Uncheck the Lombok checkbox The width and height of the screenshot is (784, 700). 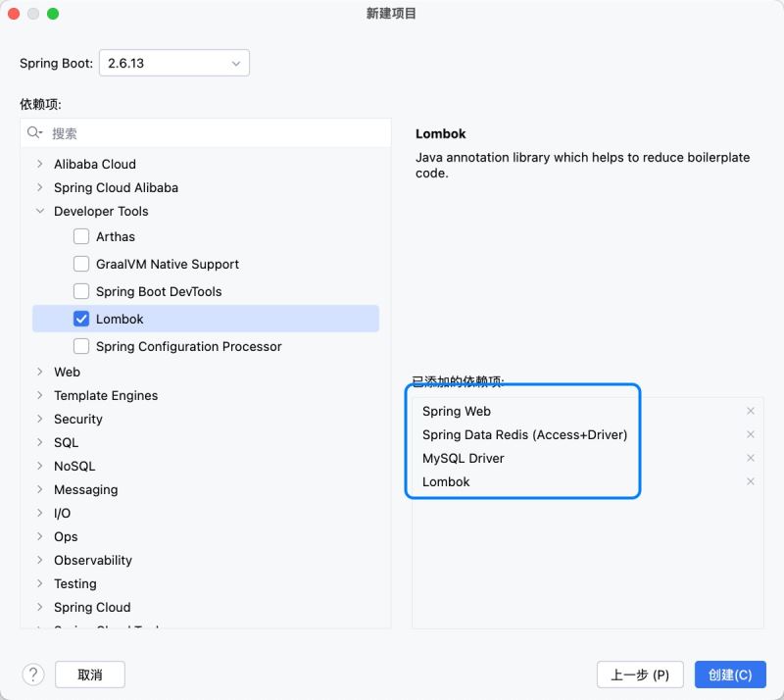coord(81,319)
